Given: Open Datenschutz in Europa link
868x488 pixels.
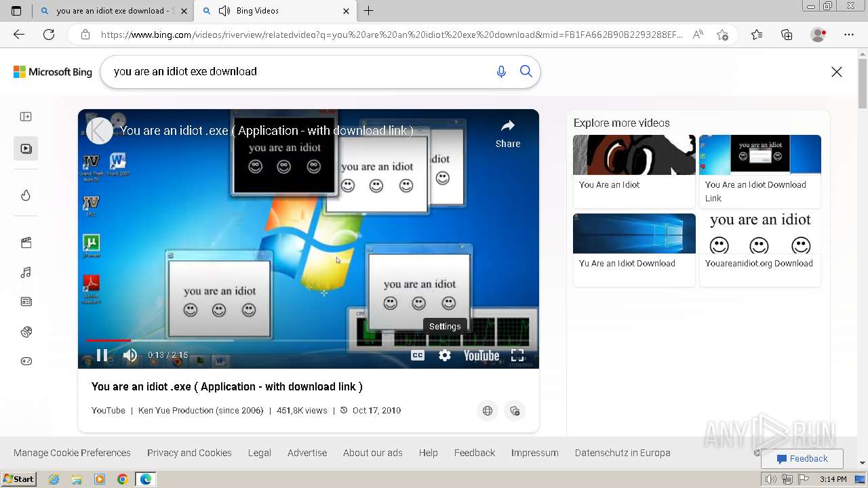Looking at the screenshot, I should point(623,453).
